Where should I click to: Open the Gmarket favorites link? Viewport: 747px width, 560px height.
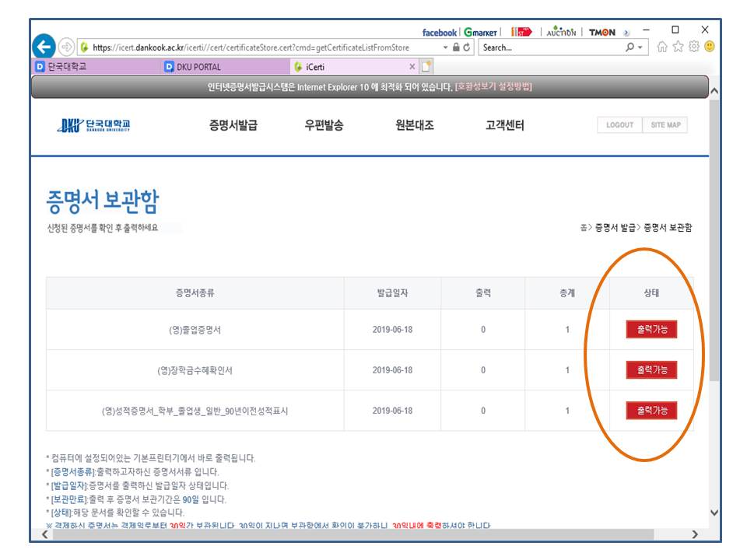481,33
